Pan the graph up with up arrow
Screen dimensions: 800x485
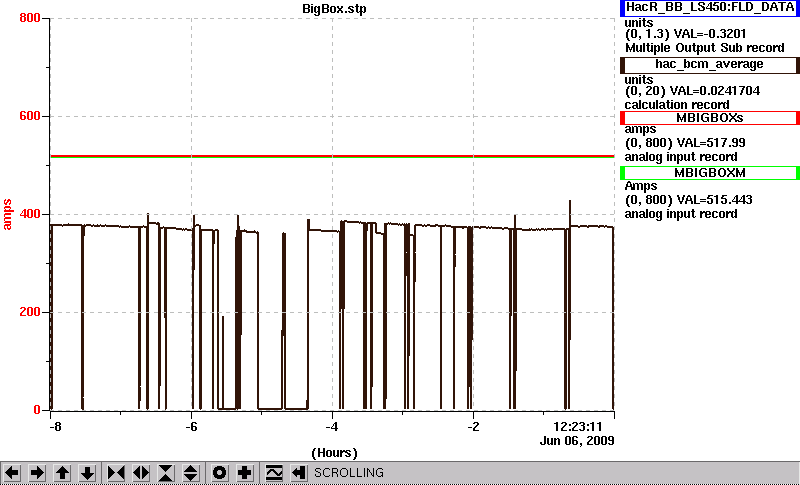(x=63, y=473)
